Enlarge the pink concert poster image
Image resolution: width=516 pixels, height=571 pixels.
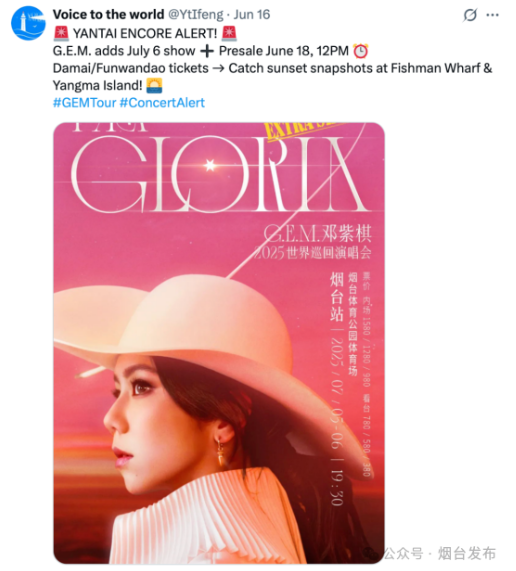219,343
